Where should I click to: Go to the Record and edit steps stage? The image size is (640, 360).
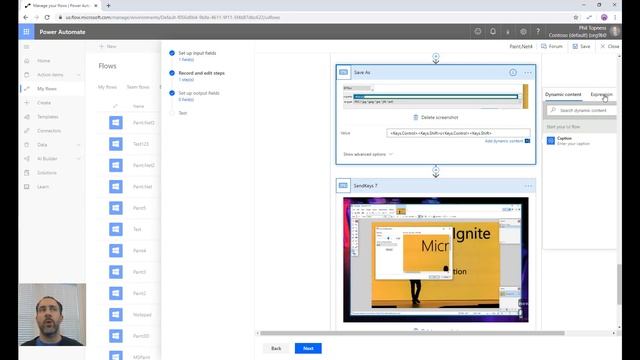pyautogui.click(x=202, y=73)
